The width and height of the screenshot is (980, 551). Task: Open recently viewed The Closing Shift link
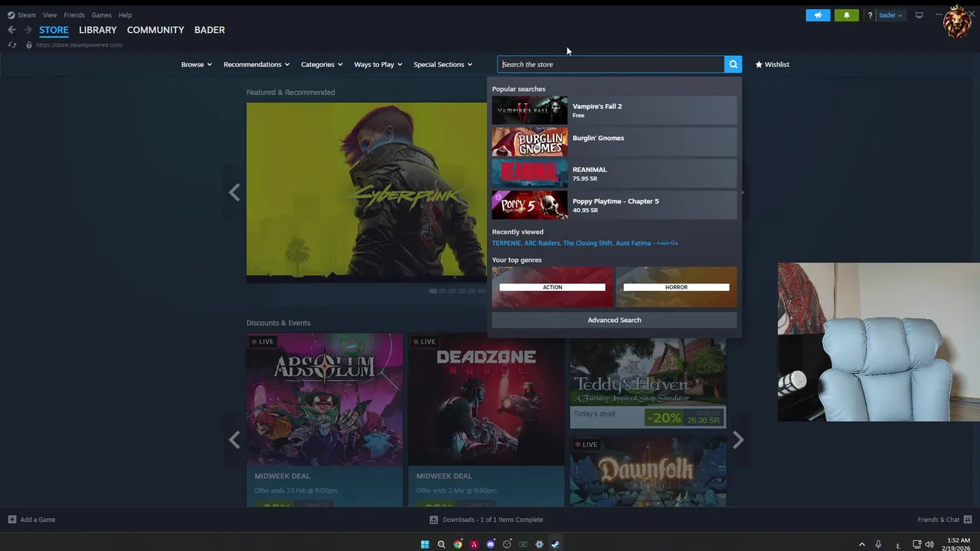(587, 243)
